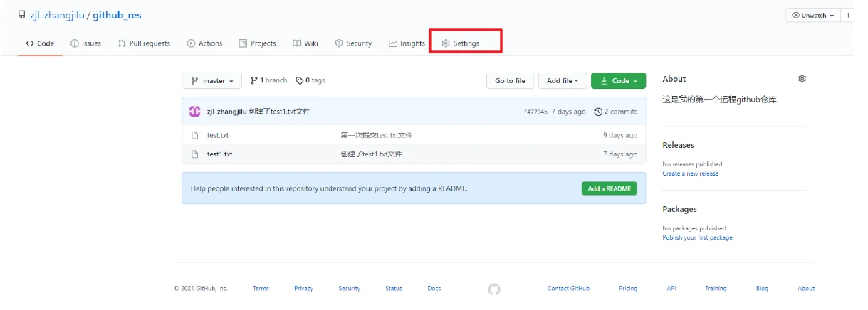Click the Add a README button
Screen dimensions: 868x310
click(x=609, y=189)
